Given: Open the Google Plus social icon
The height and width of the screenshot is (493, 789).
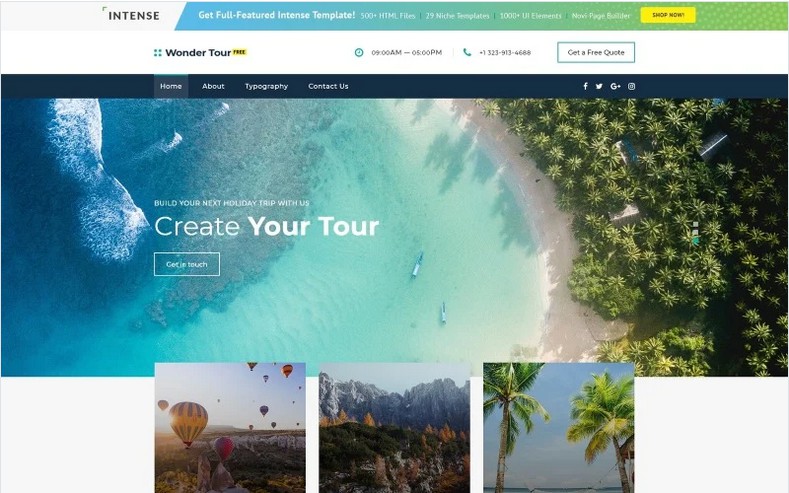Looking at the screenshot, I should pos(615,86).
